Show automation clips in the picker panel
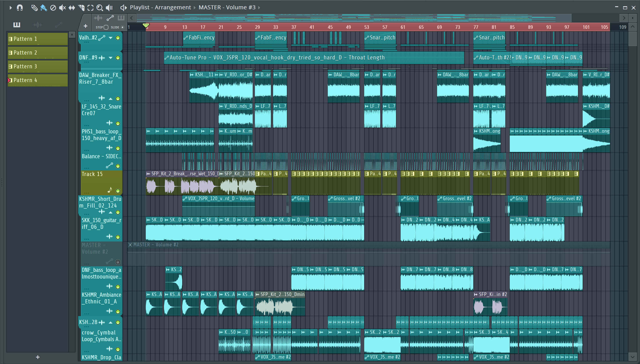This screenshot has height=364, width=640. (x=59, y=24)
